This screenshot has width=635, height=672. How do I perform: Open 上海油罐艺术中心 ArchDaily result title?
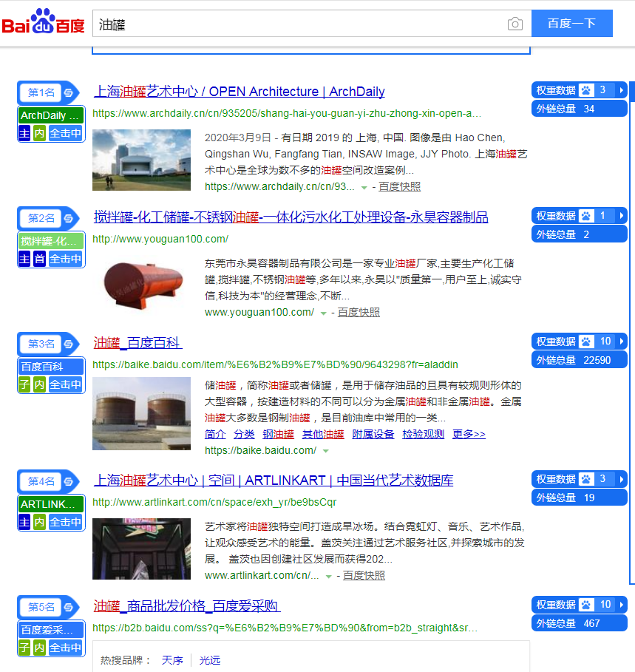point(239,91)
